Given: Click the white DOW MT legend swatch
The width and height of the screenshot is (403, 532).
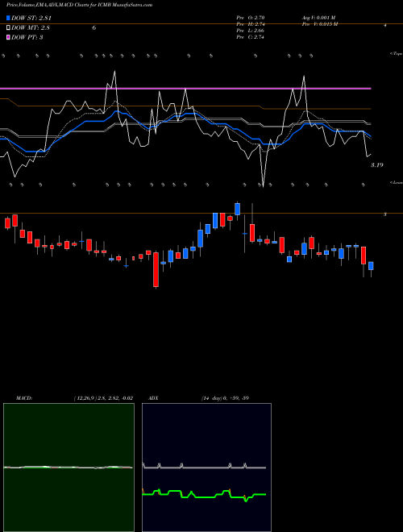Looking at the screenshot, I should [8, 27].
